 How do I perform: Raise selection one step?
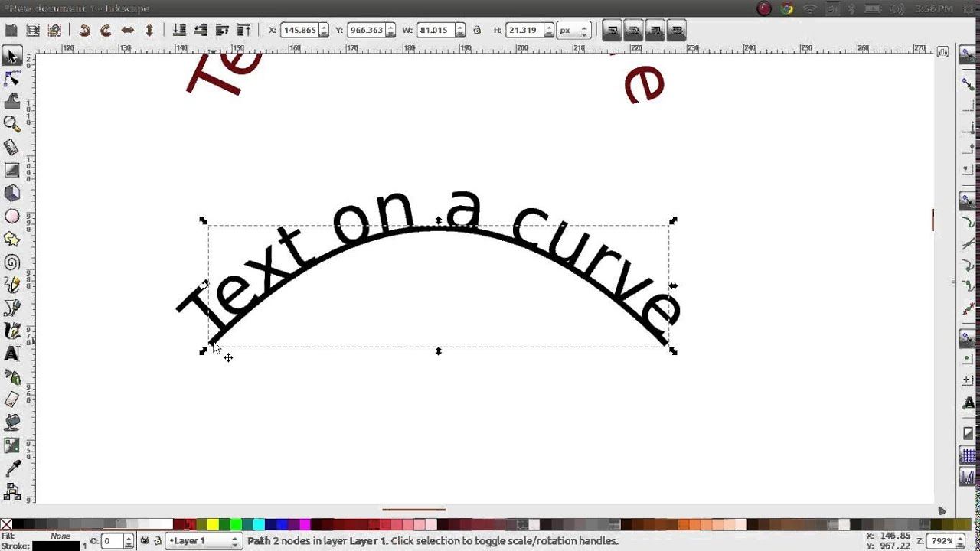coord(222,31)
